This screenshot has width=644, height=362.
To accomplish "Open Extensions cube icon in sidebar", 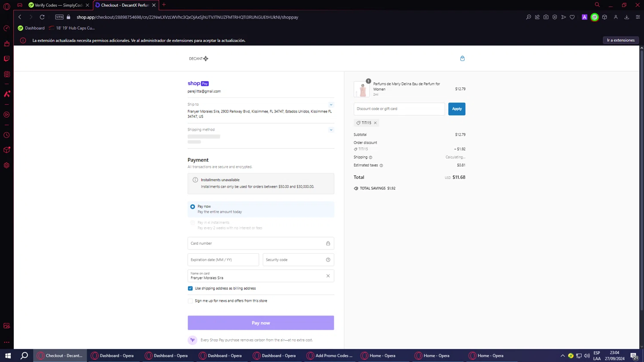I will [6, 150].
